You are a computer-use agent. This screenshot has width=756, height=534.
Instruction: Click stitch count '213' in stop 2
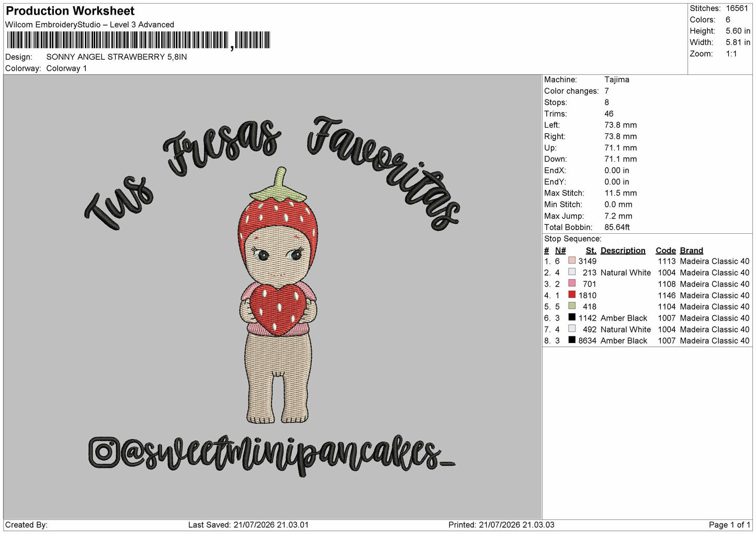click(x=590, y=273)
